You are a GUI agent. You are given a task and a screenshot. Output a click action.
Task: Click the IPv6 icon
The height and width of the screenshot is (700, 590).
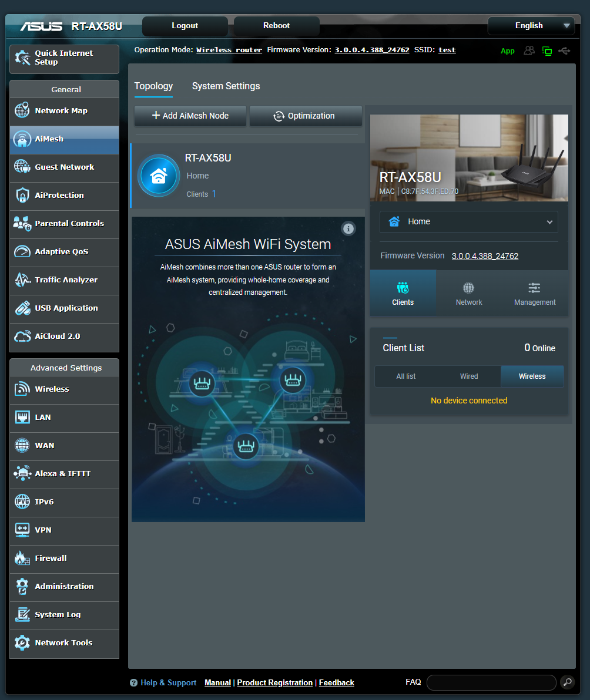tap(22, 502)
